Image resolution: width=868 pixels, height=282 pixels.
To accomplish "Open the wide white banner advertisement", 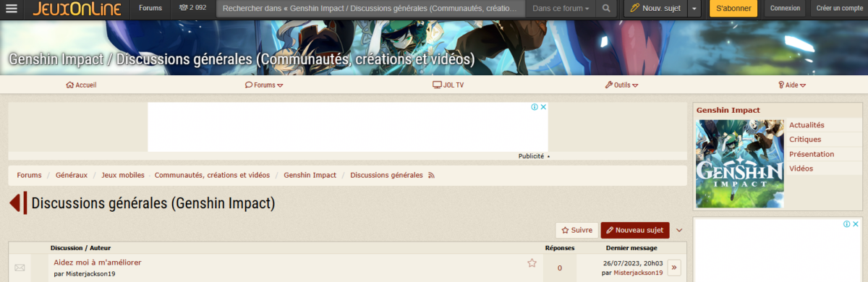I will pyautogui.click(x=348, y=127).
